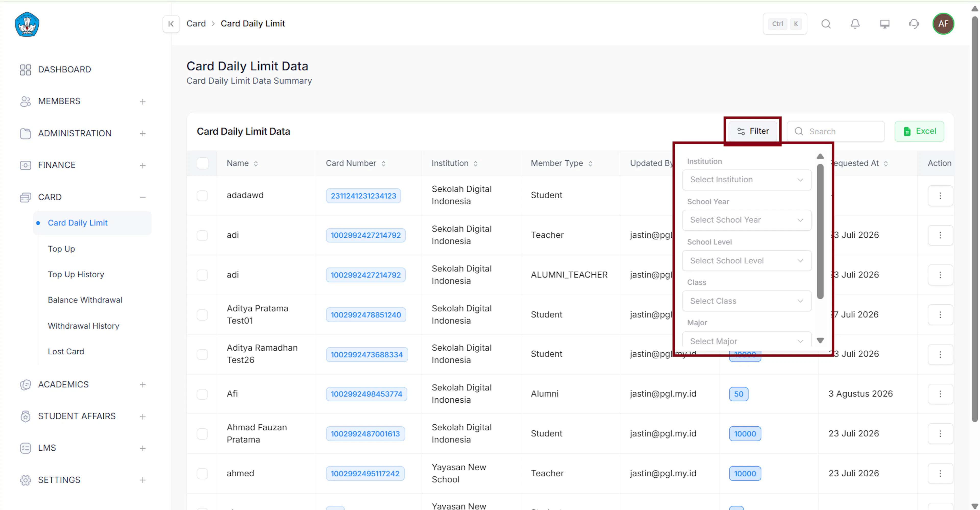Click the school logo icon
The height and width of the screenshot is (510, 980).
tap(27, 24)
